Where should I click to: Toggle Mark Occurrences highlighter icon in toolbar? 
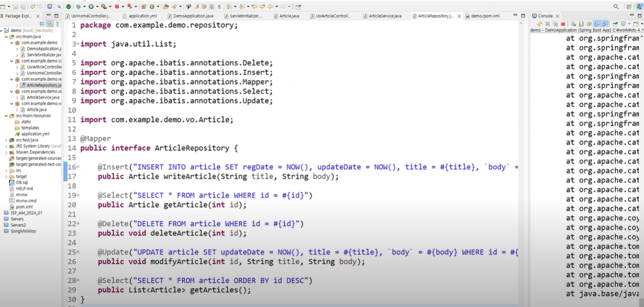[x=196, y=7]
